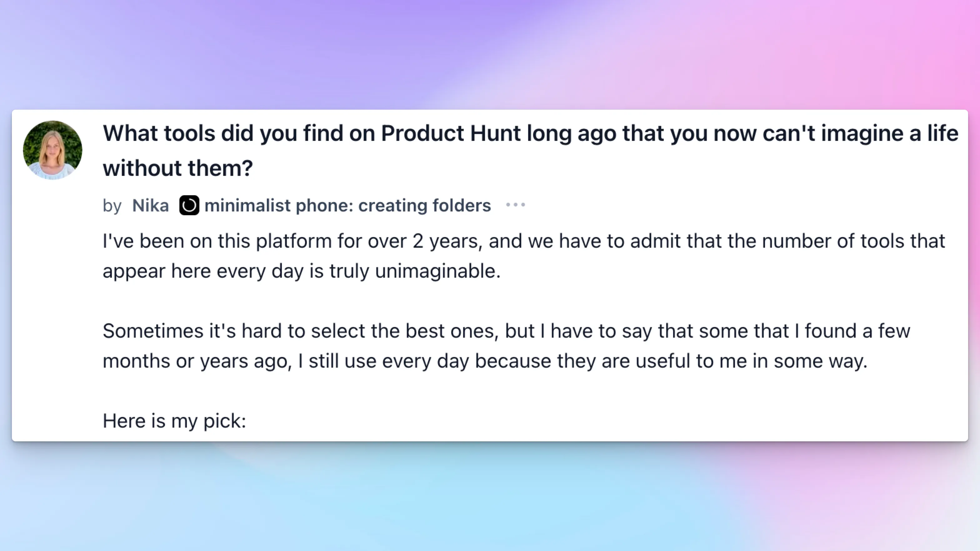
Task: Open "minimalist phone: creating folders" link
Action: click(x=348, y=206)
